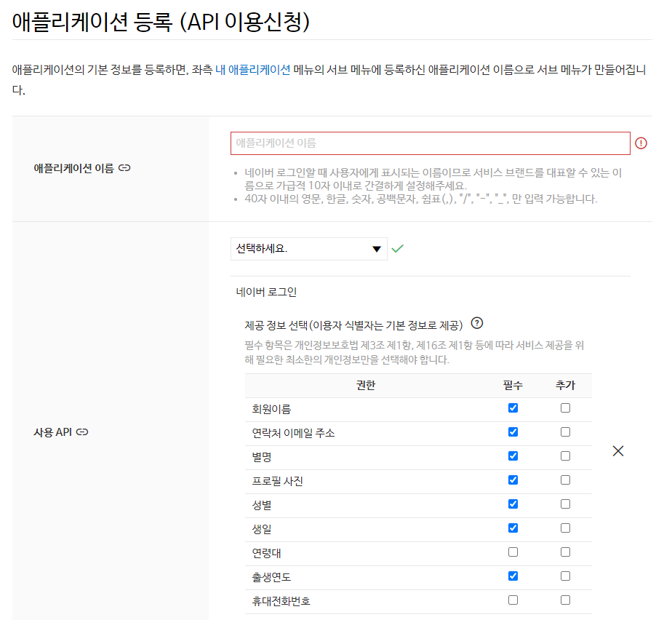Click the 추가 column header
The image size is (672, 620).
pos(565,386)
